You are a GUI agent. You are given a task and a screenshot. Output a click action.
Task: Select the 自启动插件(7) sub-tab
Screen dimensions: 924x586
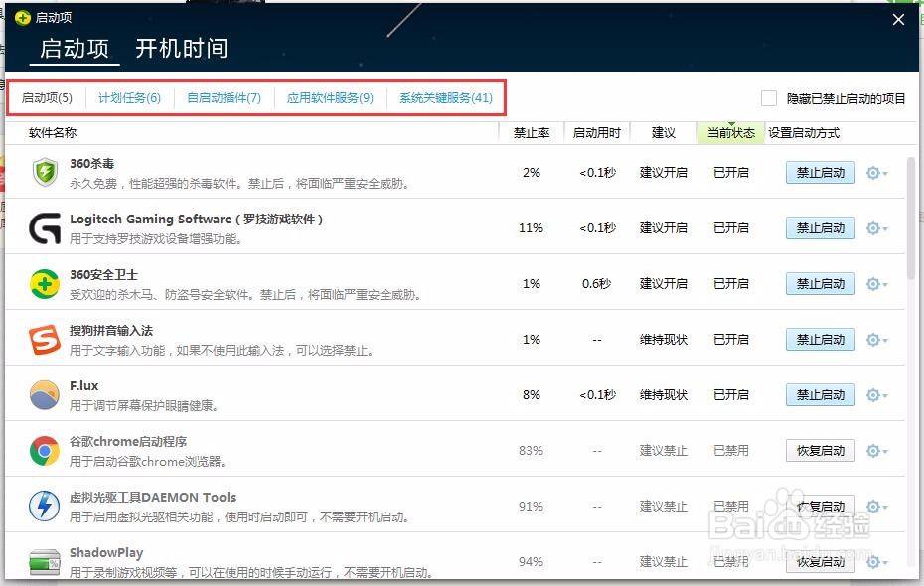click(224, 97)
